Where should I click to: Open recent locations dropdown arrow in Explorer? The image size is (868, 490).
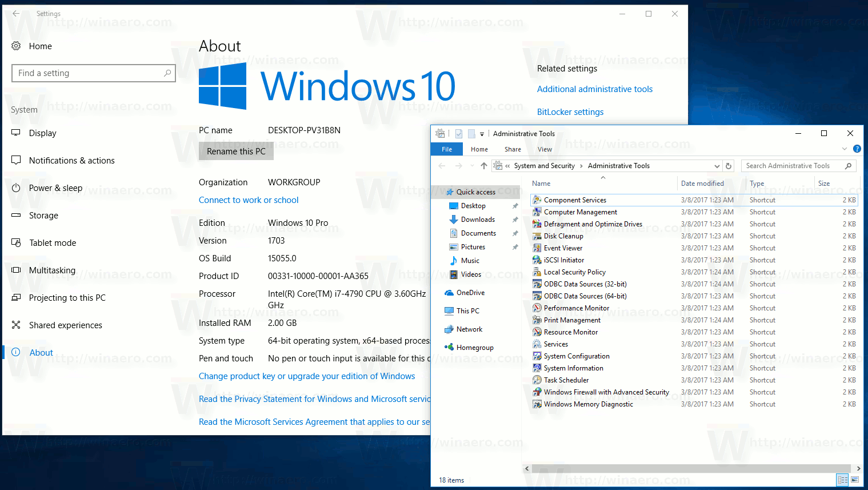point(472,166)
